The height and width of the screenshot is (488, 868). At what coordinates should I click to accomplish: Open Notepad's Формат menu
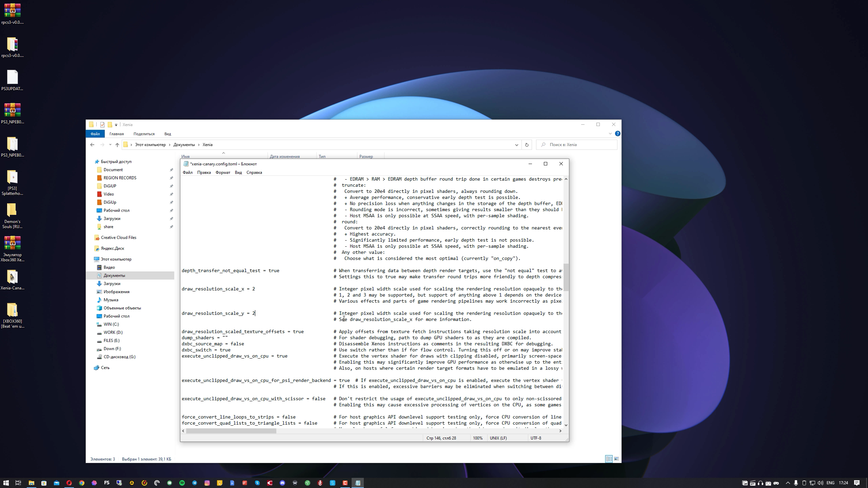click(x=222, y=172)
